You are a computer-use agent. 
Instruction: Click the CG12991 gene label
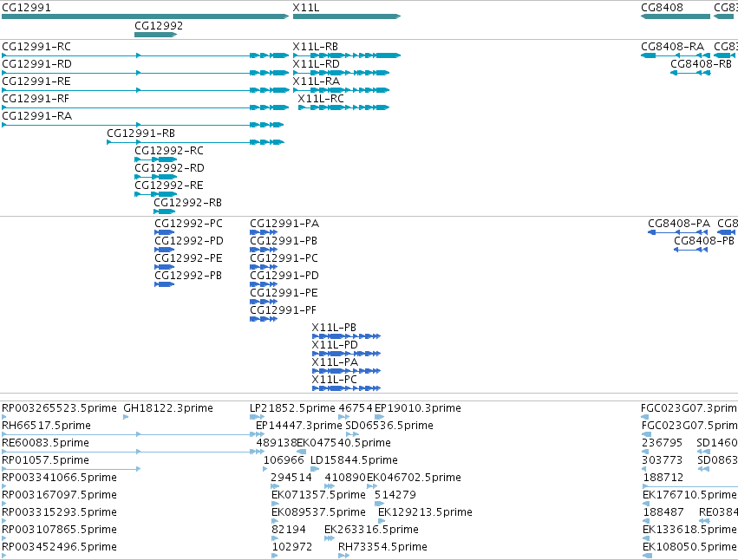tap(26, 8)
